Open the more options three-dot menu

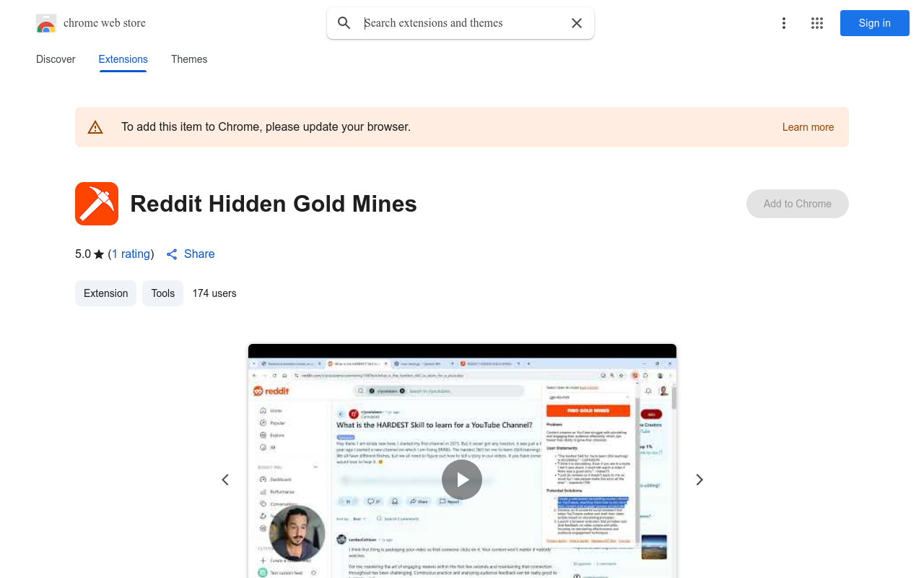[x=784, y=23]
